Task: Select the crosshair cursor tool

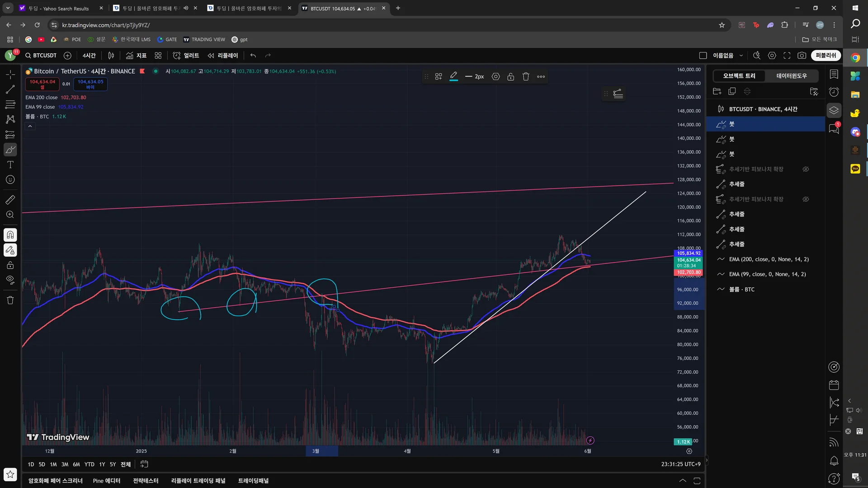Action: [10, 74]
